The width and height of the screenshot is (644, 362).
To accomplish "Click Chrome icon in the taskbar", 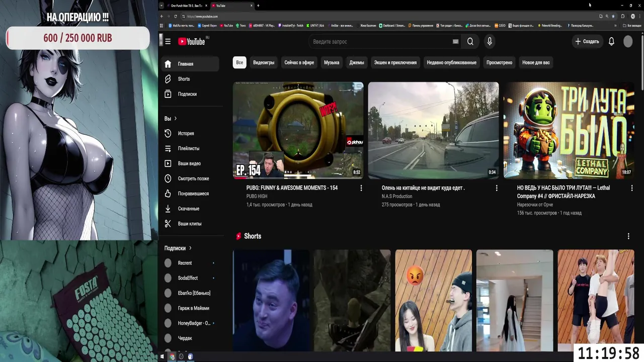I will tap(172, 356).
